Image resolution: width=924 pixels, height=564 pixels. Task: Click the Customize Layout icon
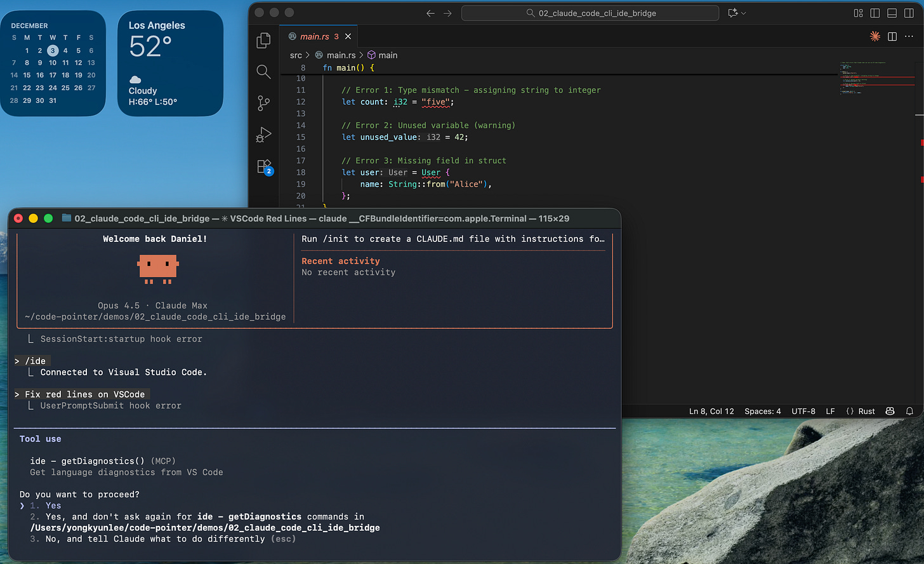[x=858, y=13]
